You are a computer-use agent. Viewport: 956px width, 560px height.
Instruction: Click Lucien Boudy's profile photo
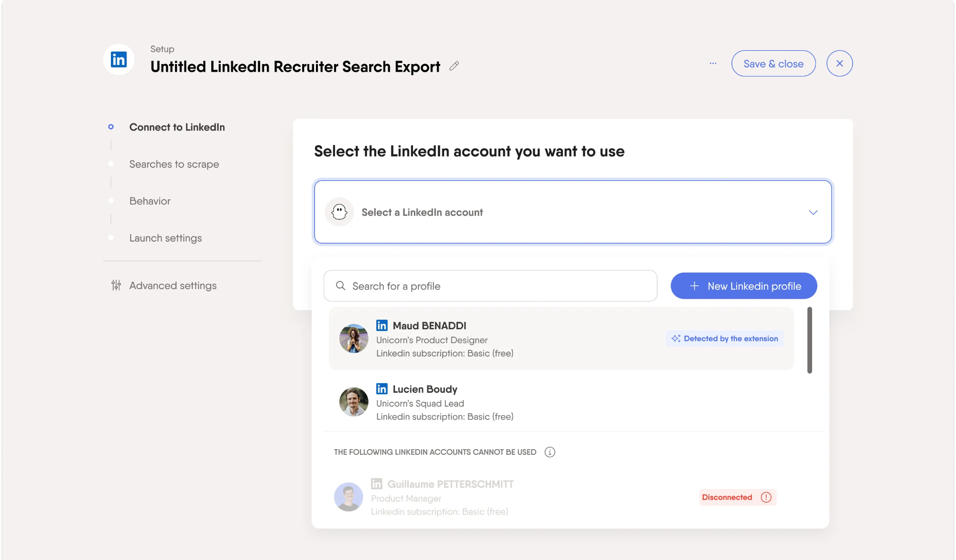click(x=354, y=402)
